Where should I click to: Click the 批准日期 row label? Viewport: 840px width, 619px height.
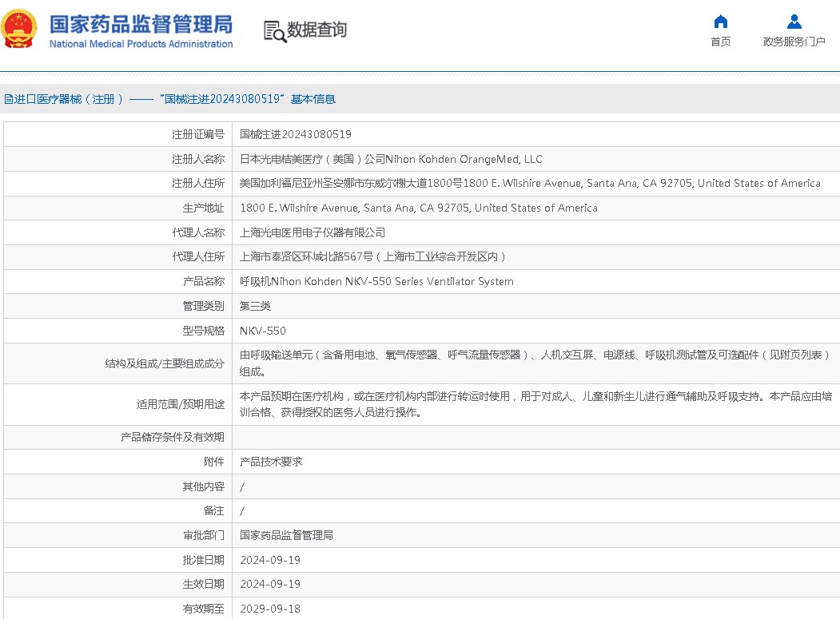[203, 560]
